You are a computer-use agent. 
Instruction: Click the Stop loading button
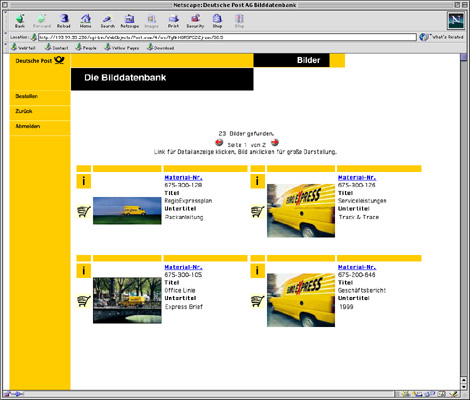click(x=239, y=21)
